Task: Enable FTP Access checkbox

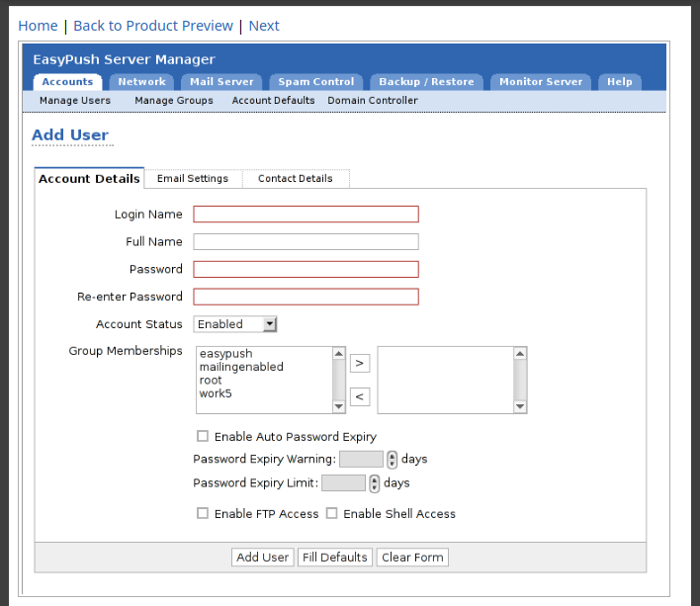Action: 203,513
